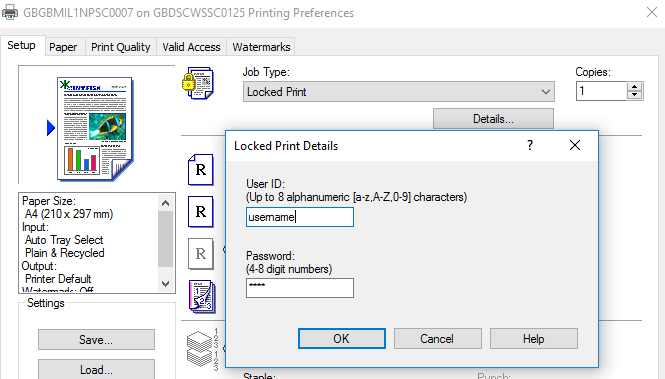Close the Printing Preferences window

coord(652,12)
